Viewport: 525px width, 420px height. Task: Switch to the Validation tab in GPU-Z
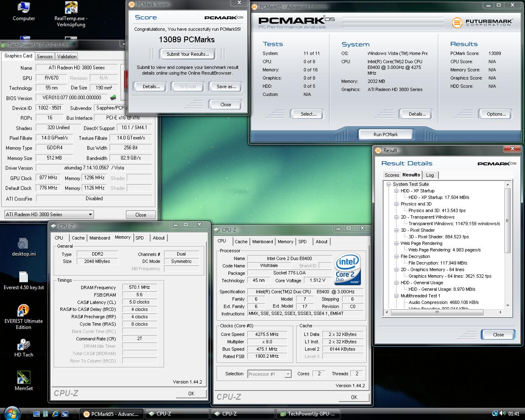[x=66, y=57]
